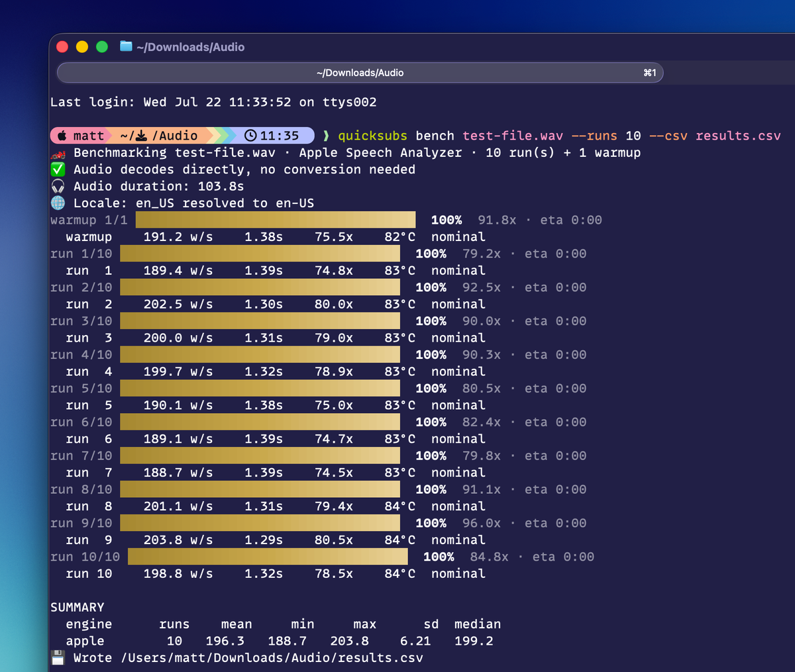Click 'matt' user segment in prompt
The width and height of the screenshot is (795, 672).
coord(89,136)
